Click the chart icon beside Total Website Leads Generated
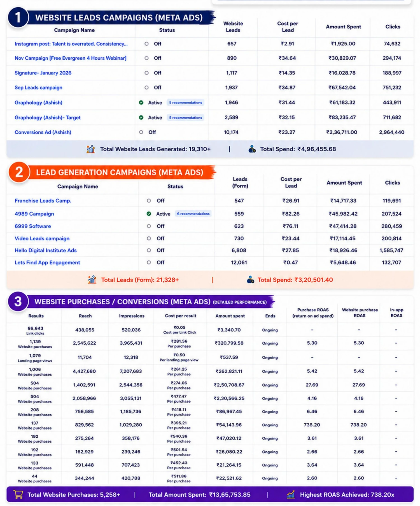The image size is (420, 506). click(x=91, y=149)
